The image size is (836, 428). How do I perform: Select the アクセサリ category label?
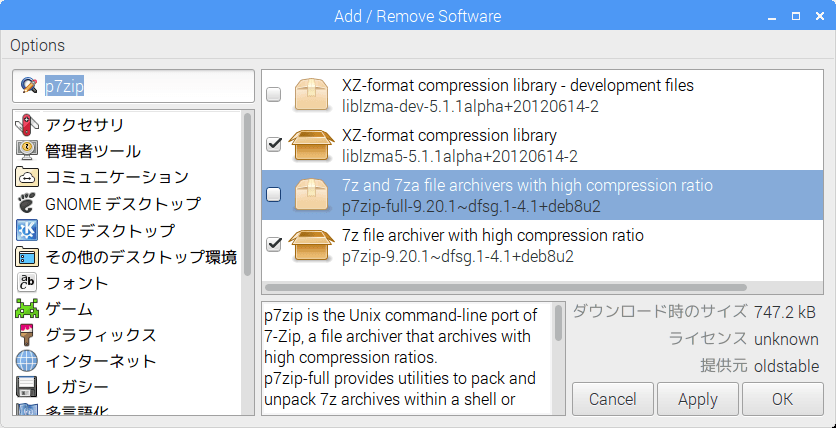85,125
